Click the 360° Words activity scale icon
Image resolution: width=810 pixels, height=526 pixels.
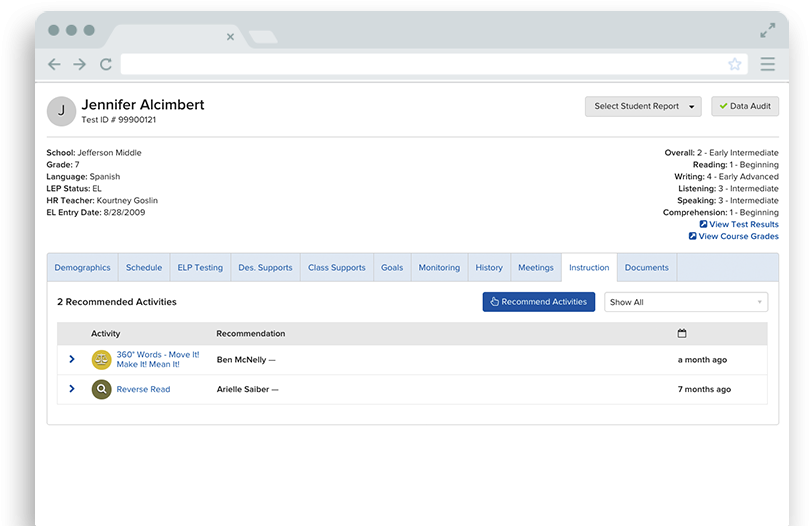click(101, 360)
